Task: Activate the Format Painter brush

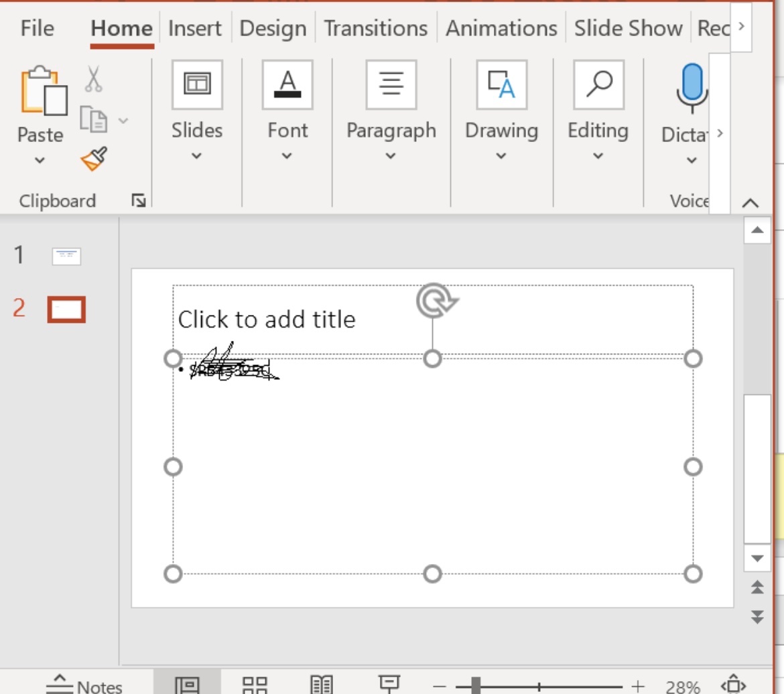Action: 94,159
